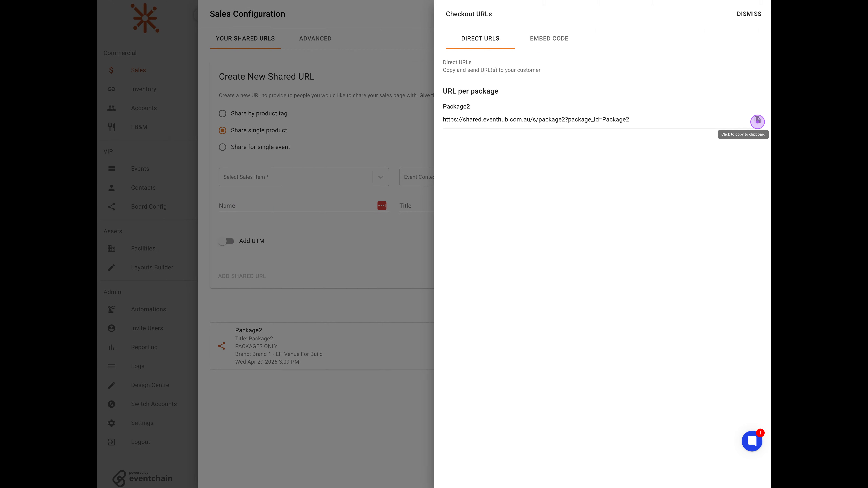Viewport: 868px width, 488px height.
Task: Click the share icon beside Package2 entry
Action: [x=221, y=346]
